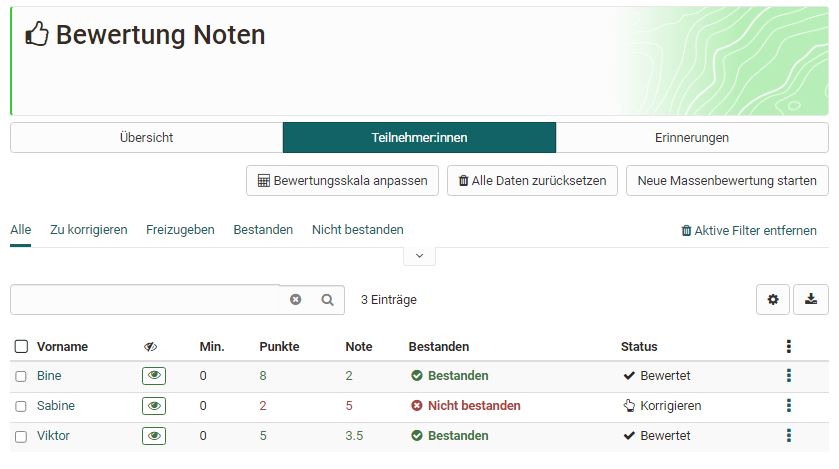This screenshot has width=839, height=469.
Task: Check the checkbox for Viktor
Action: [21, 436]
